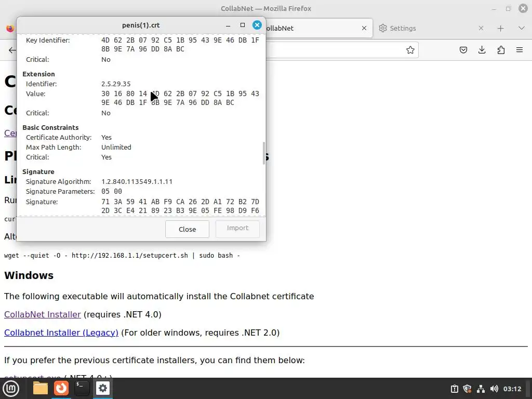The image size is (532, 399).
Task: Switch to Firefox in the taskbar
Action: coord(61,388)
